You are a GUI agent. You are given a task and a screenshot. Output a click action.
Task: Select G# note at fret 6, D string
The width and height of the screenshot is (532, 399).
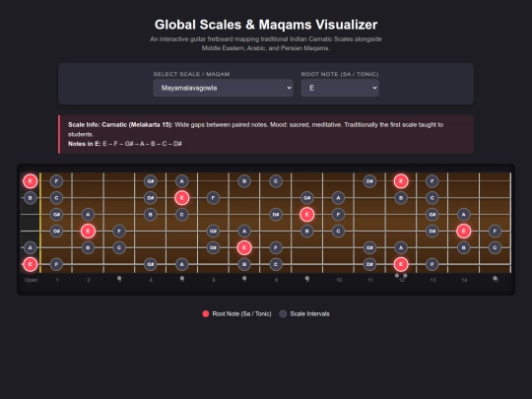tap(213, 232)
